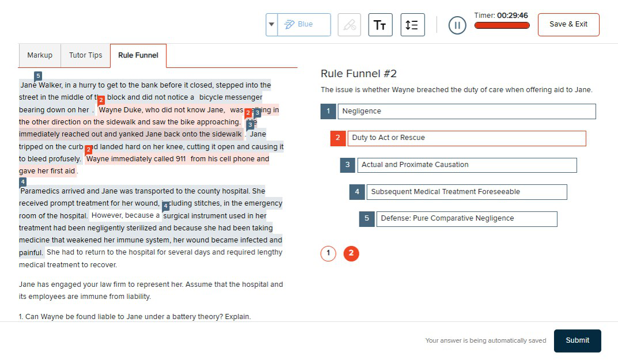Open the text size tool
618x364 pixels.
tap(380, 25)
